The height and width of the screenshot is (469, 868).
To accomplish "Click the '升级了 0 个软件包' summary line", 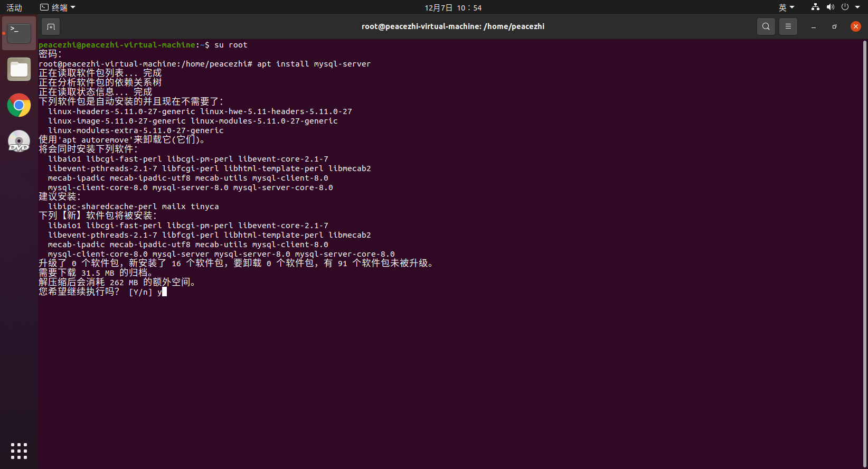I will click(x=237, y=263).
